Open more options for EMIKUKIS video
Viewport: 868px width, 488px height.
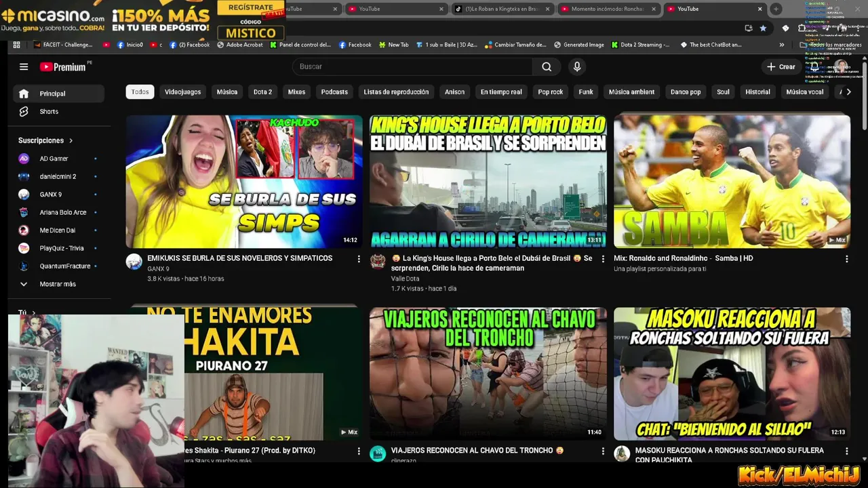click(359, 259)
